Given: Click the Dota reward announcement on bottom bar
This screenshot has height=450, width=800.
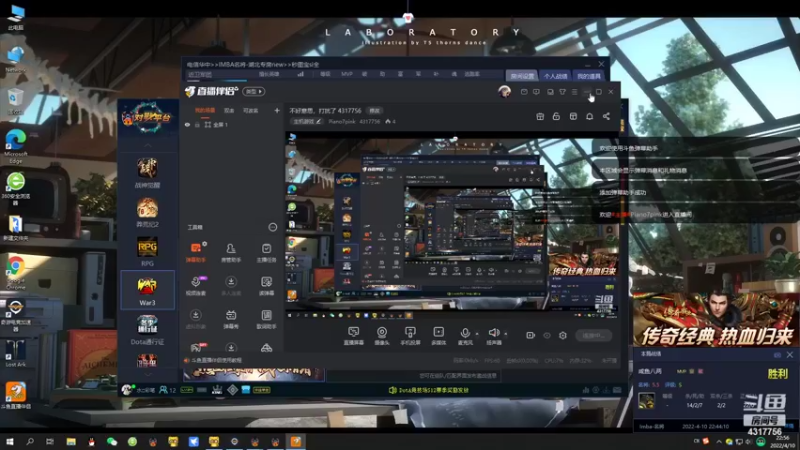Looking at the screenshot, I should click(429, 390).
